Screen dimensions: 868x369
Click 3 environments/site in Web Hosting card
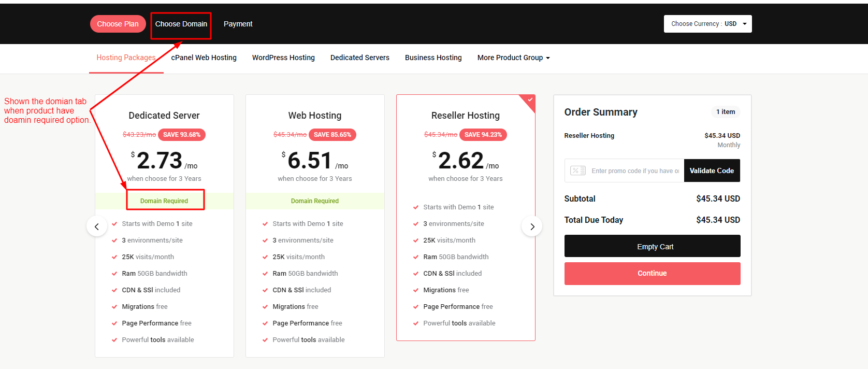pyautogui.click(x=303, y=240)
